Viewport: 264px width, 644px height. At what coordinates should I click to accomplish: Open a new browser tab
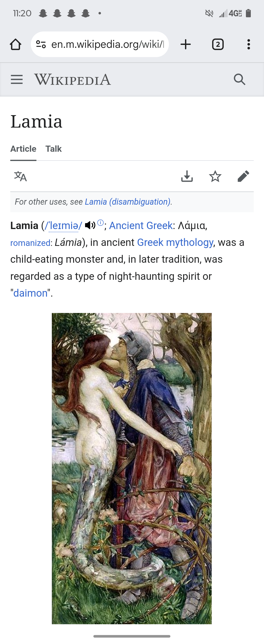(x=186, y=44)
